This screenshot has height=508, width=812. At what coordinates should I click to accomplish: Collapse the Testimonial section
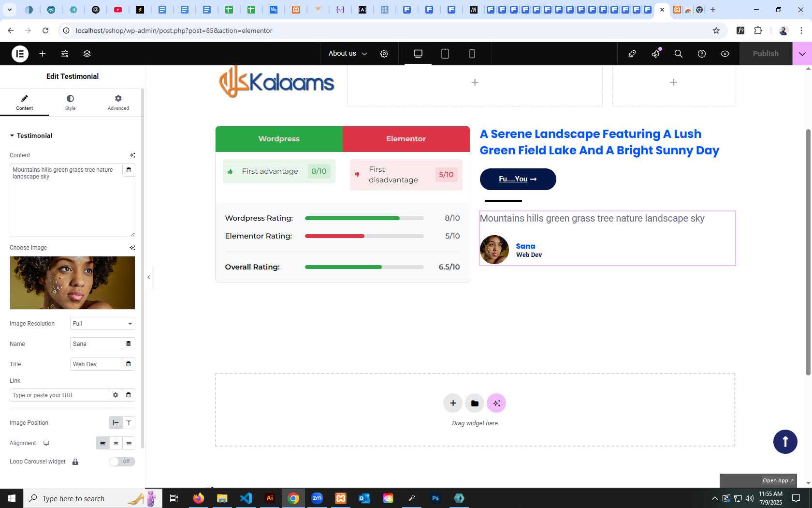tap(31, 136)
